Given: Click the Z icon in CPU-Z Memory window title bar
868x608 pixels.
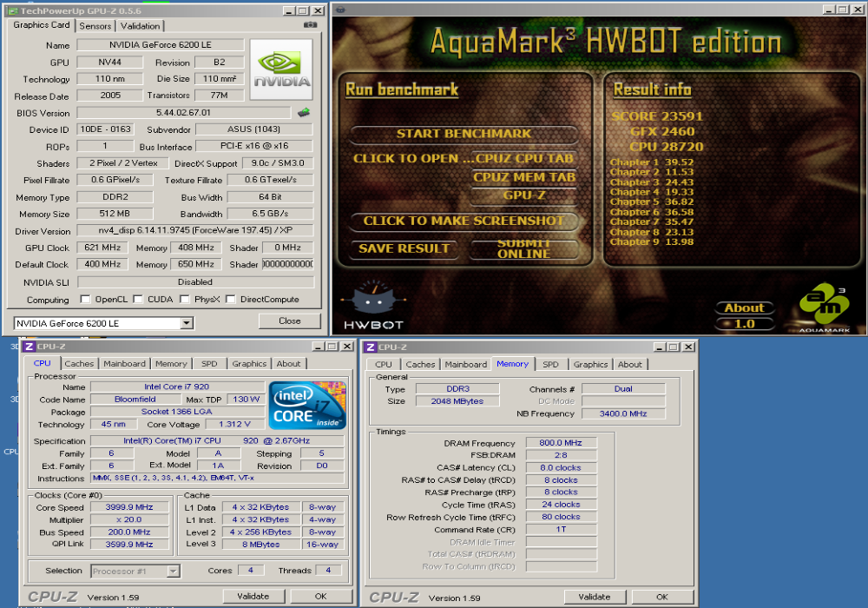Looking at the screenshot, I should 371,347.
